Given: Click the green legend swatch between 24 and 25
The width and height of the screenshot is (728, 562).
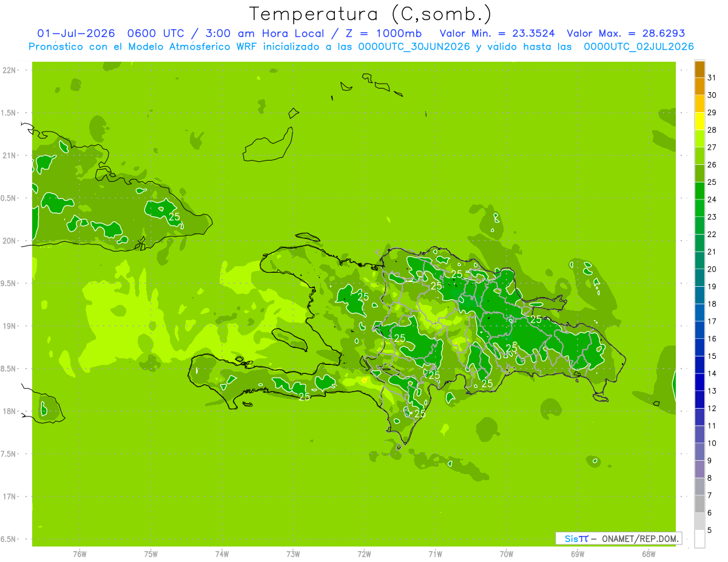Looking at the screenshot, I should click(699, 191).
